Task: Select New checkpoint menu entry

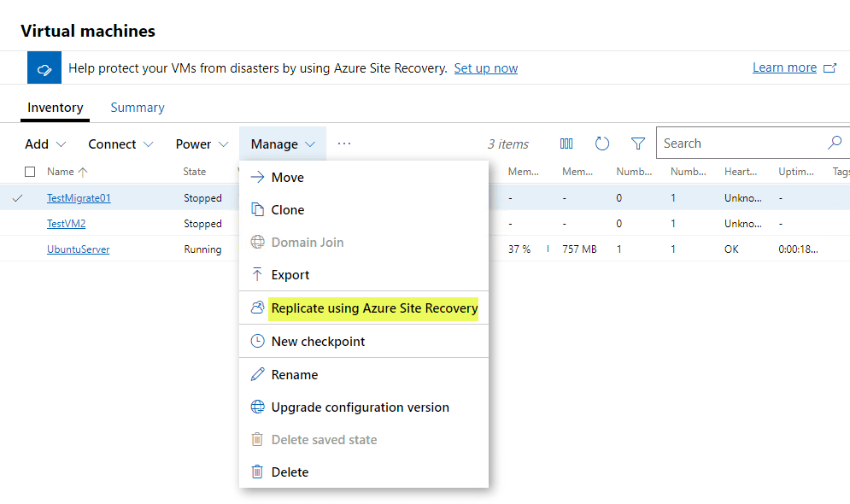Action: pos(364,342)
